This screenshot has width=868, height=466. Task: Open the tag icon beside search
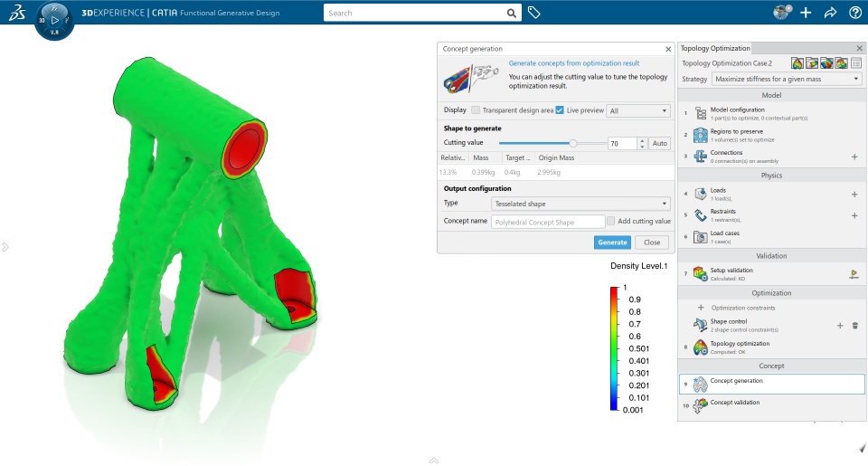point(533,12)
